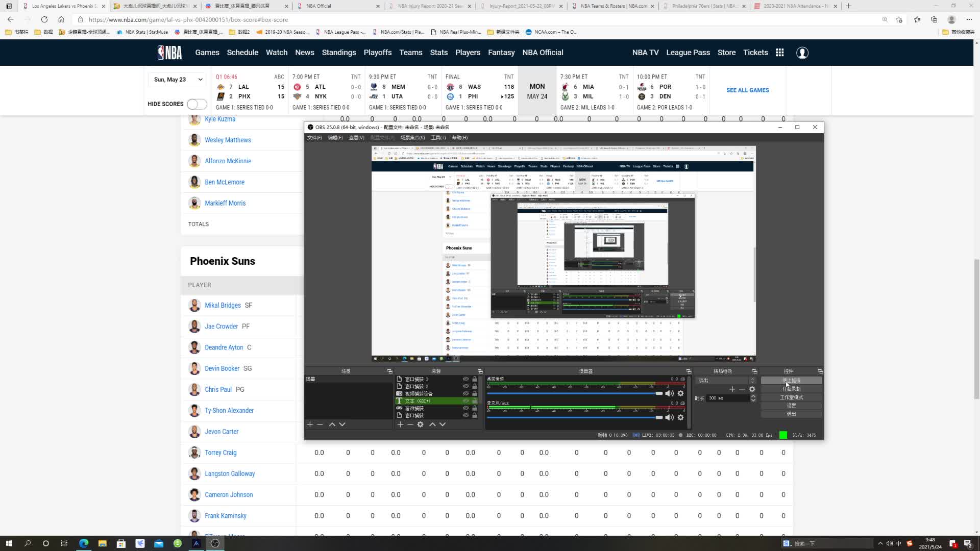
Task: Mute the desktop audio speaker icon
Action: tap(669, 393)
